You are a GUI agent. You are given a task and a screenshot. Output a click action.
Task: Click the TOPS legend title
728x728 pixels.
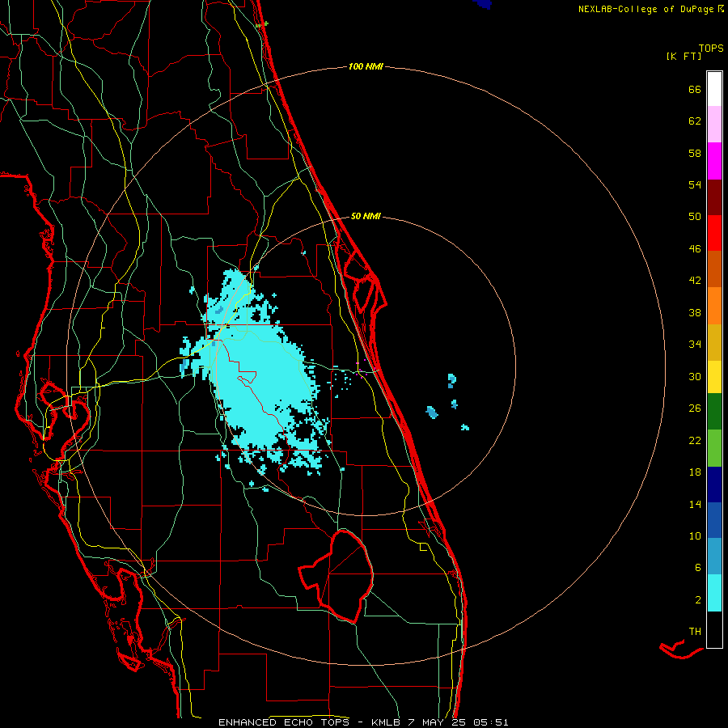pos(711,48)
